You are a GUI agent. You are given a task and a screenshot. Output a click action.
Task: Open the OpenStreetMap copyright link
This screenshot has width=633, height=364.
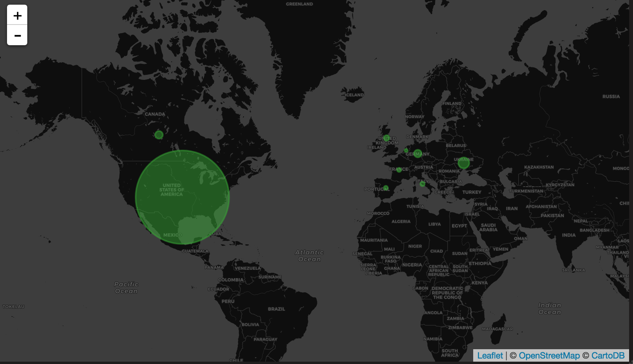[549, 355]
